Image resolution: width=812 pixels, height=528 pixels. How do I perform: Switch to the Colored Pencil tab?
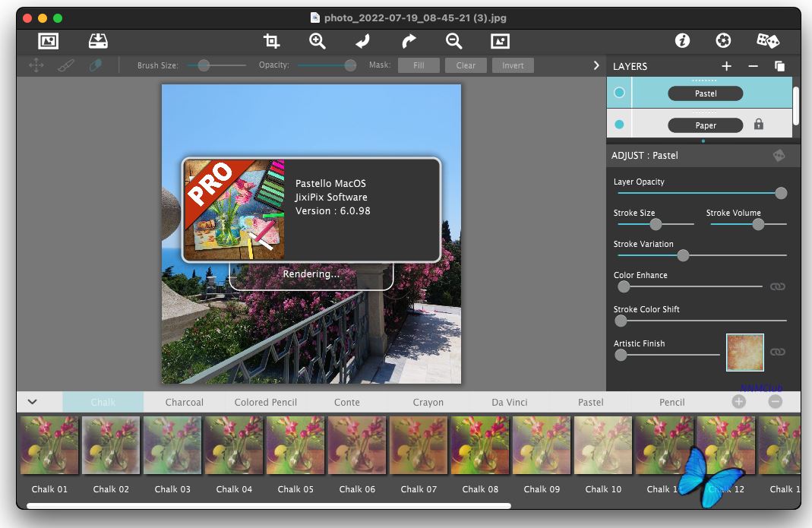(x=266, y=402)
